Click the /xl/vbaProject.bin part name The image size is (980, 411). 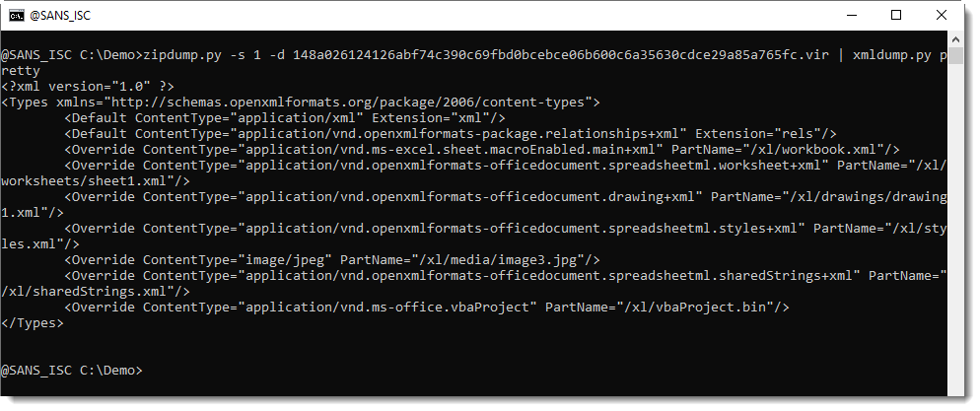(x=693, y=308)
